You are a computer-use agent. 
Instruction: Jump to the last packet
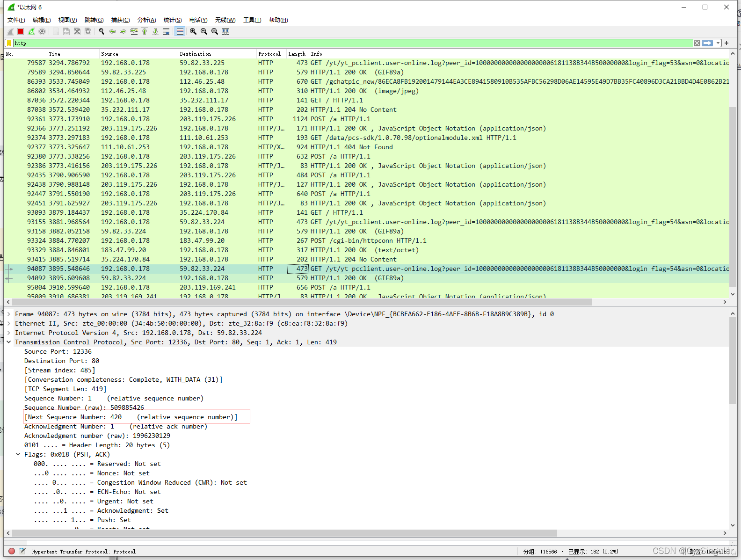pos(155,31)
